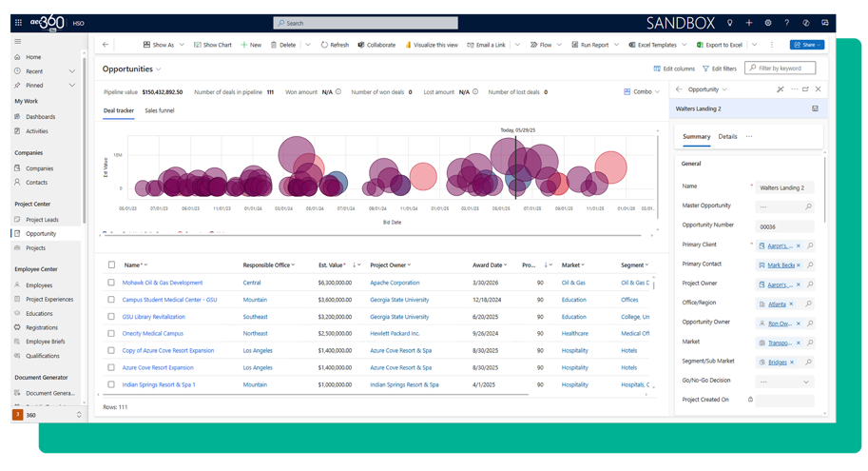Click Visualize this view
868x471 pixels.
432,45
